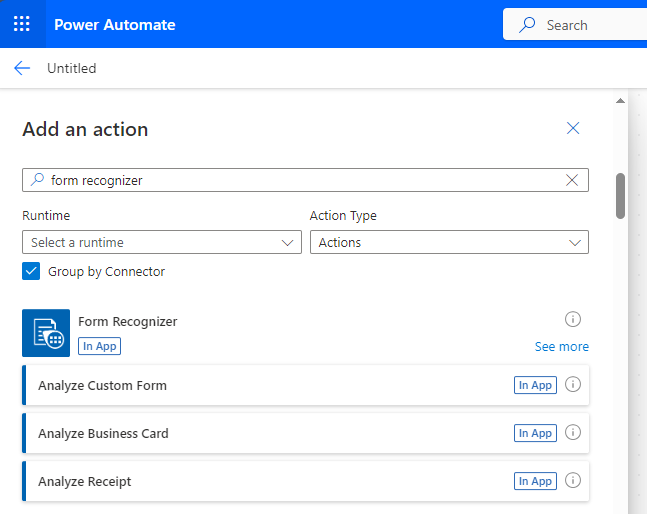The height and width of the screenshot is (514, 647).
Task: Click See more for Form Recognizer
Action: coord(562,347)
